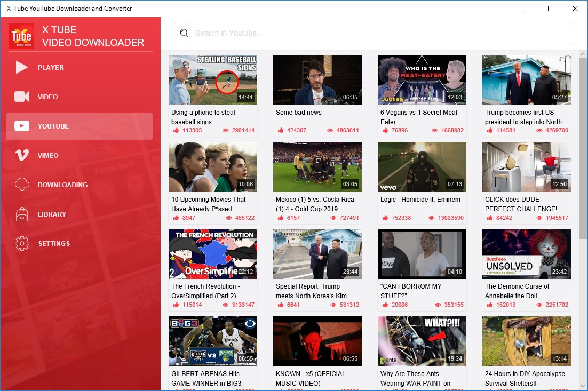This screenshot has height=391, width=588.
Task: Click views eye icon for Logic - Homicide
Action: [431, 218]
